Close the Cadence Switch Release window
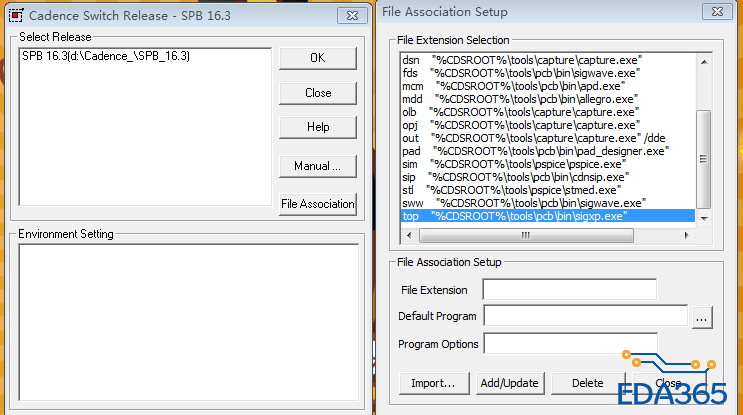 352,16
